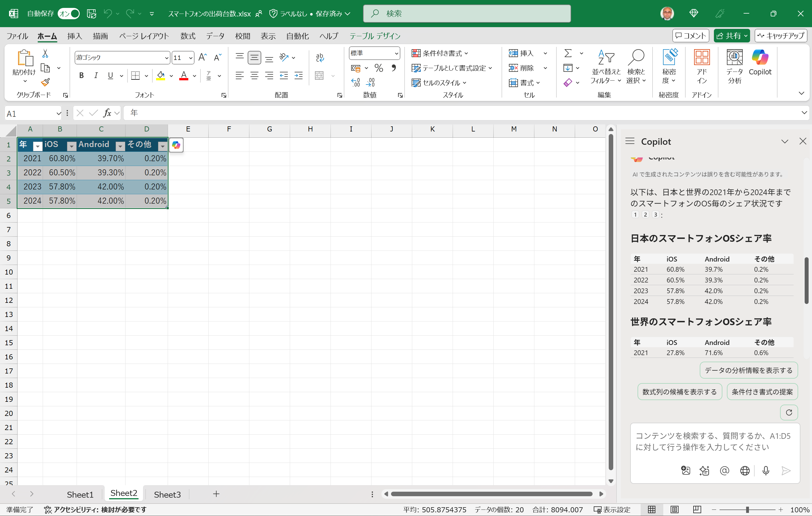Click the microphone icon in Copilot input
This screenshot has height=516, width=812.
[765, 470]
